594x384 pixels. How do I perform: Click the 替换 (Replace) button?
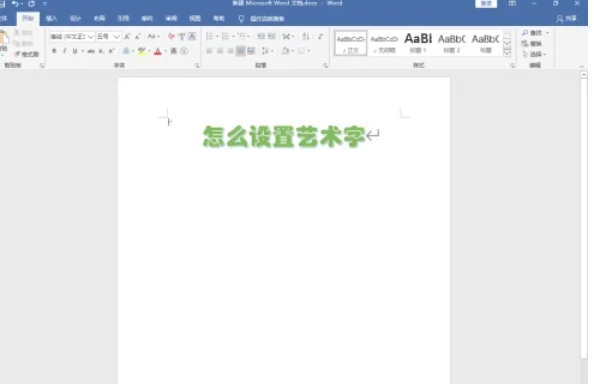[532, 44]
